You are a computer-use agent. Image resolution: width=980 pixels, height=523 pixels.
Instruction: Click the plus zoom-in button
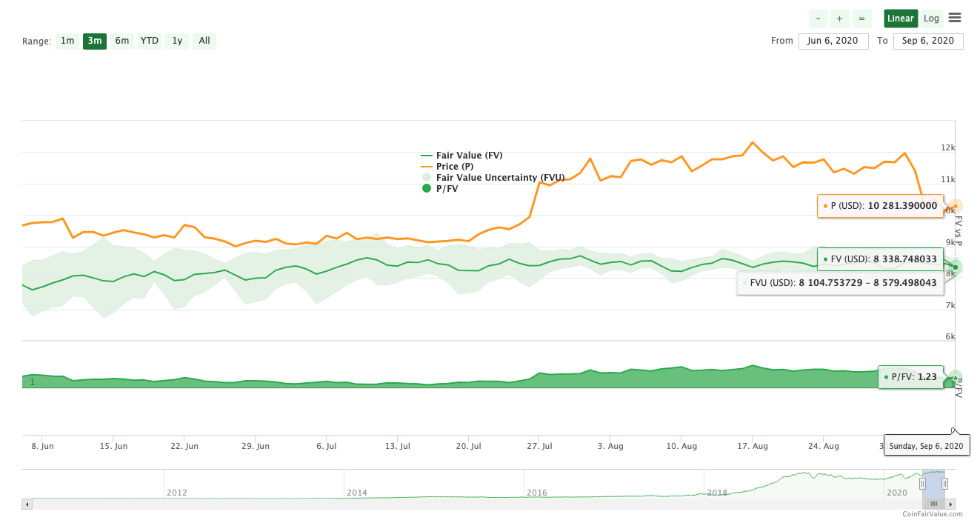click(839, 19)
